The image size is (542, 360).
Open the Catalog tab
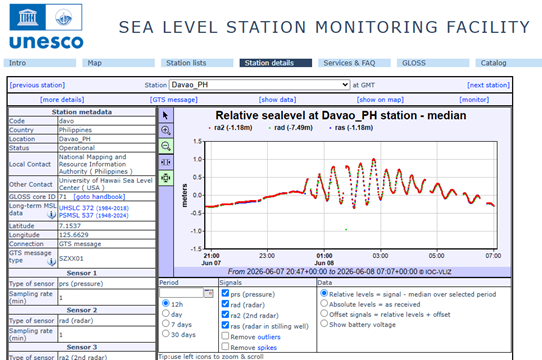[509, 63]
